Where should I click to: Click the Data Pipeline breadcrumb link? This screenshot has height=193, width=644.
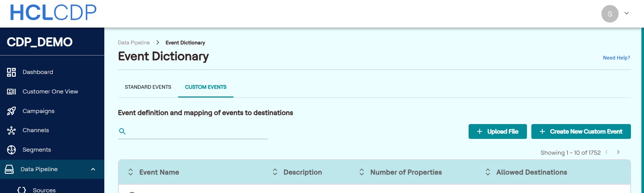[134, 43]
